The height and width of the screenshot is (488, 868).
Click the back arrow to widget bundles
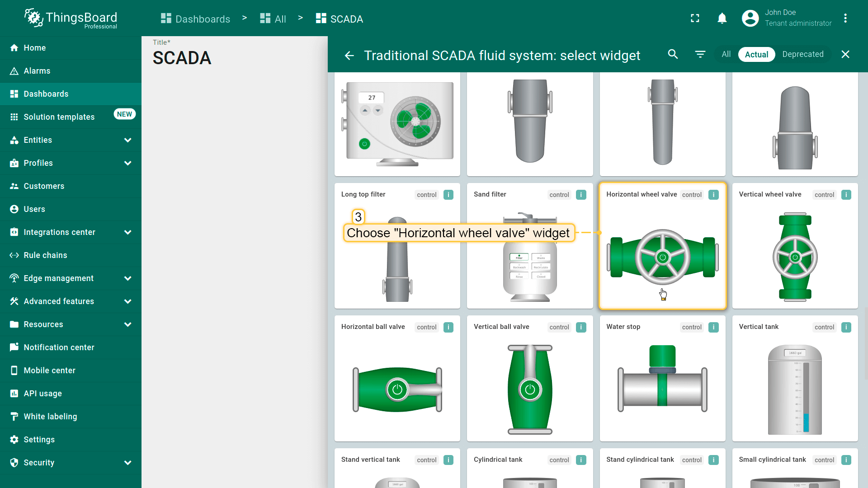click(349, 55)
